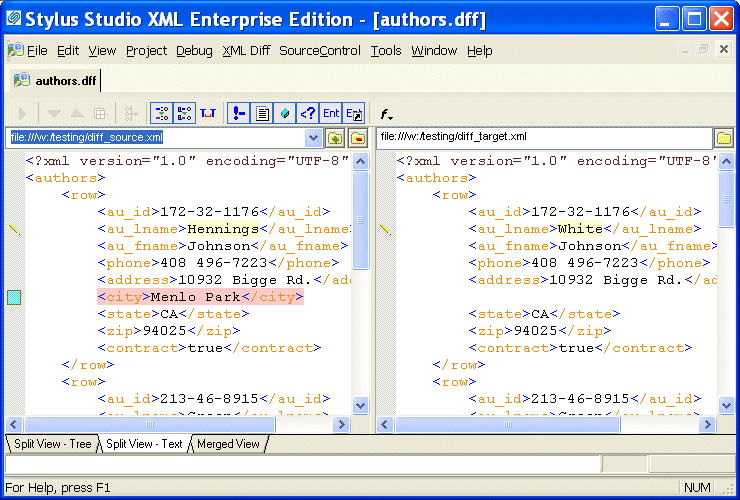Click the T↔T text comparison toolbar icon
The width and height of the screenshot is (740, 500).
208,114
